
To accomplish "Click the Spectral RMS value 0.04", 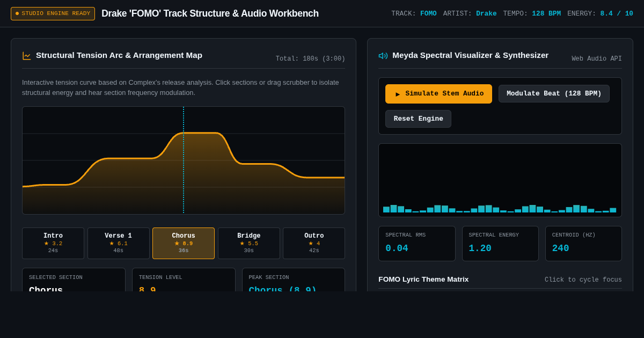I will click(x=397, y=248).
